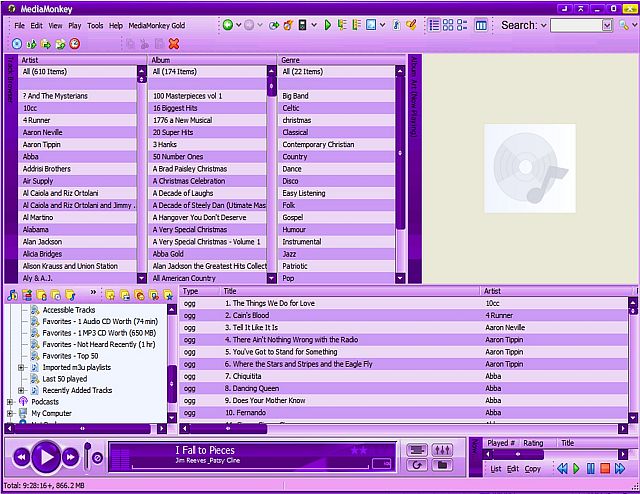Click the Podcasts antenna icon in tree
This screenshot has width=640, height=494.
[x=23, y=402]
